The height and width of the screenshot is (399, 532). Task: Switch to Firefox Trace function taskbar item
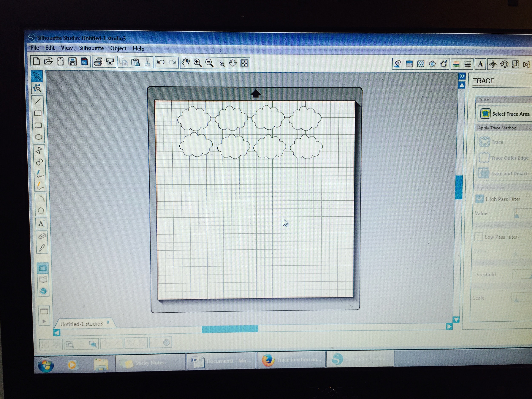click(x=291, y=360)
